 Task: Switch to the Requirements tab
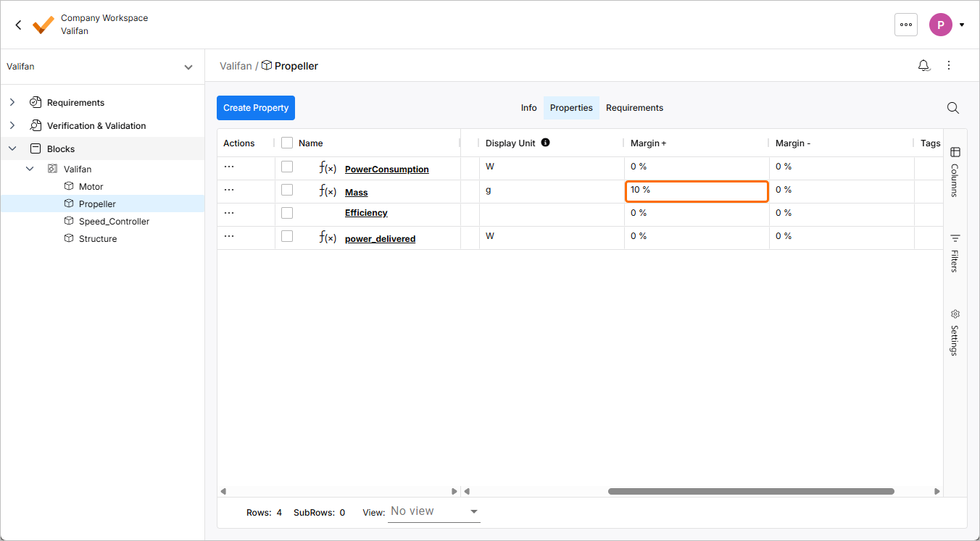pyautogui.click(x=634, y=108)
